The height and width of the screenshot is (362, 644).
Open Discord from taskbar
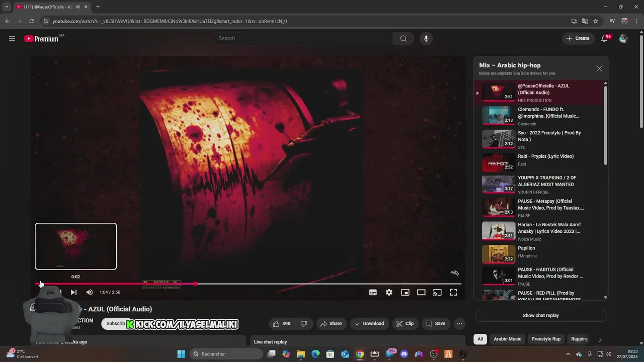click(x=404, y=354)
